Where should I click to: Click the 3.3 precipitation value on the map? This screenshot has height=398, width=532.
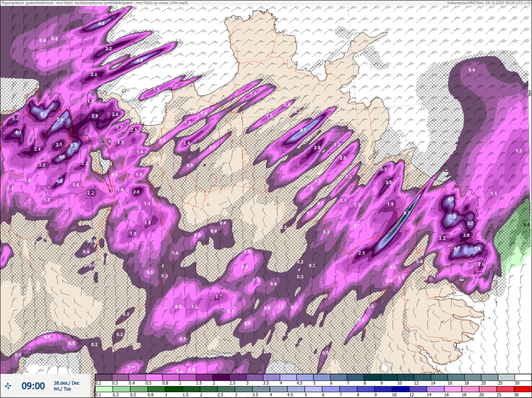[383, 169]
